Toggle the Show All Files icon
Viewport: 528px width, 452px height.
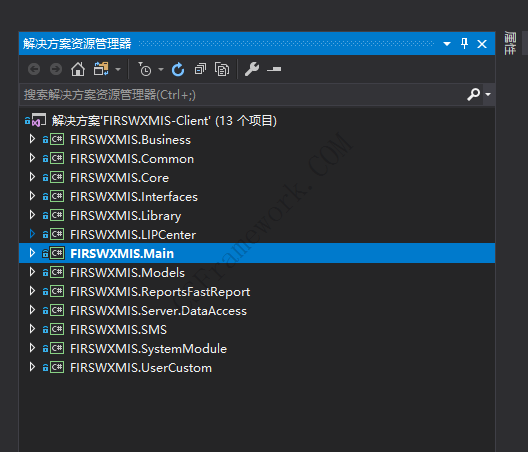tap(222, 69)
